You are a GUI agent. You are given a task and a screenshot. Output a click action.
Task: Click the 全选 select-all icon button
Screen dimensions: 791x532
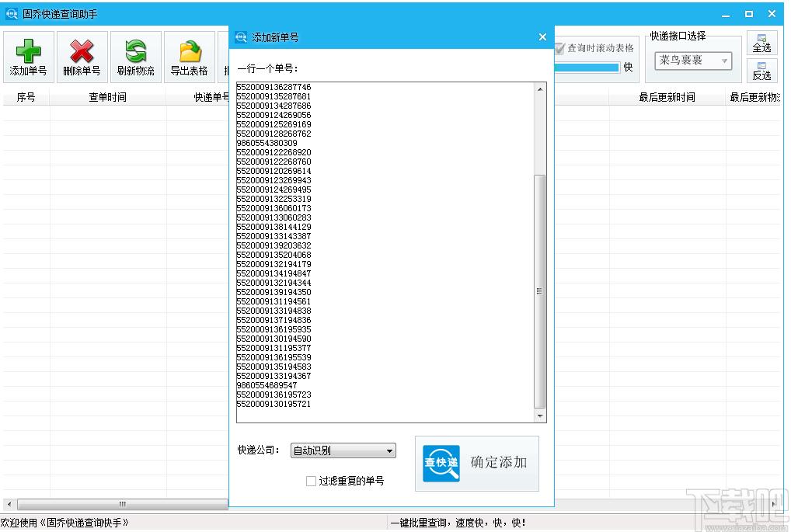(761, 43)
